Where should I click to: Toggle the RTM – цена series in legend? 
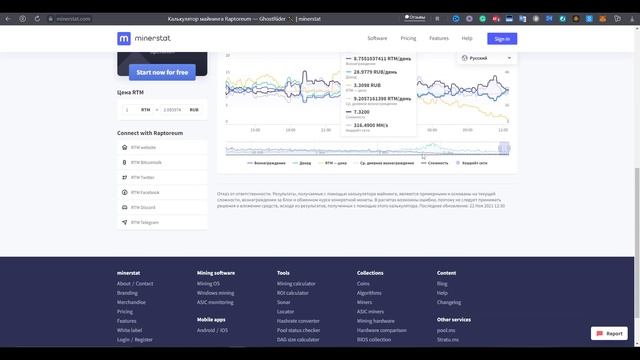[x=333, y=163]
